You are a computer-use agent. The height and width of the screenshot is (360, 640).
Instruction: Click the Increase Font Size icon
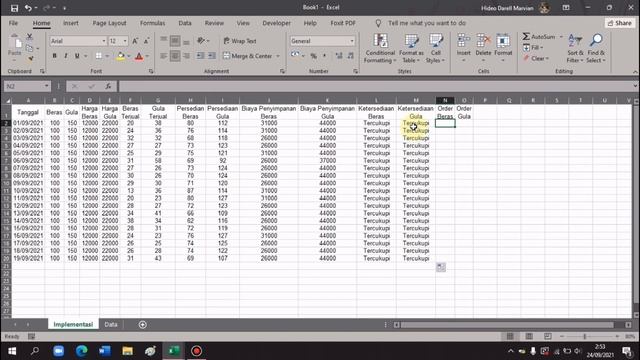(135, 41)
